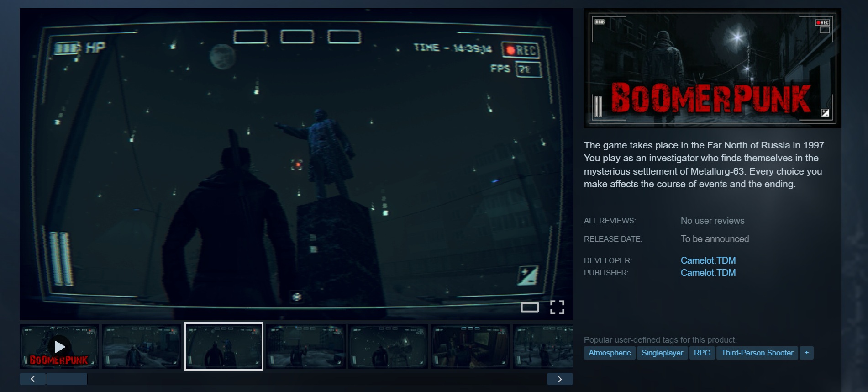Click the 'DEVELOPER:' label
The width and height of the screenshot is (868, 392).
point(608,260)
